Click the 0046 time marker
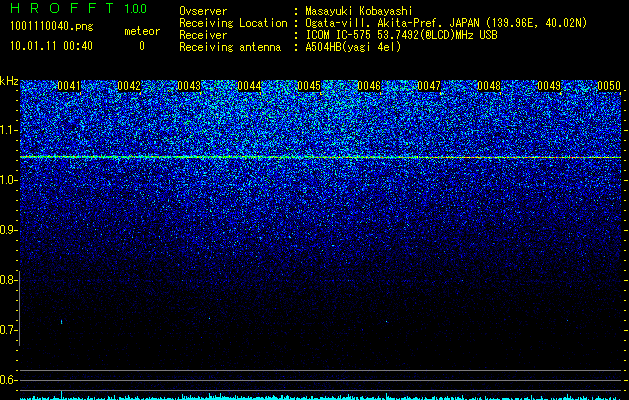 (369, 86)
